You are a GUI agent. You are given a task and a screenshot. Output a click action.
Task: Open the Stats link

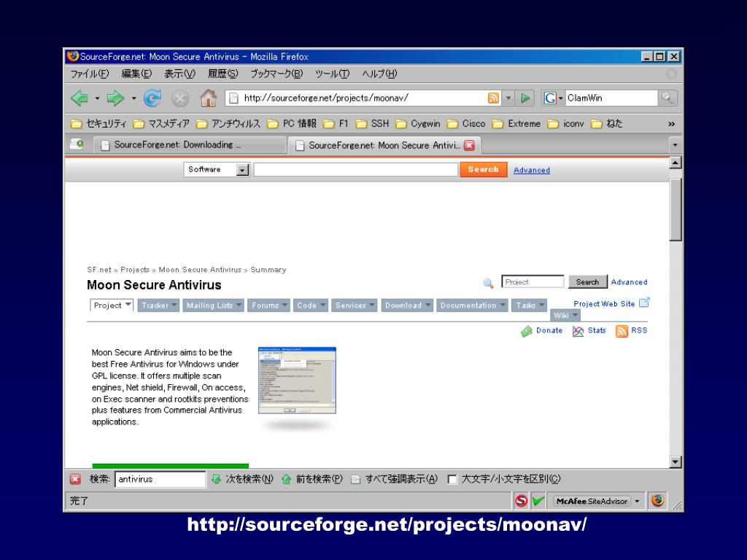[x=597, y=330]
